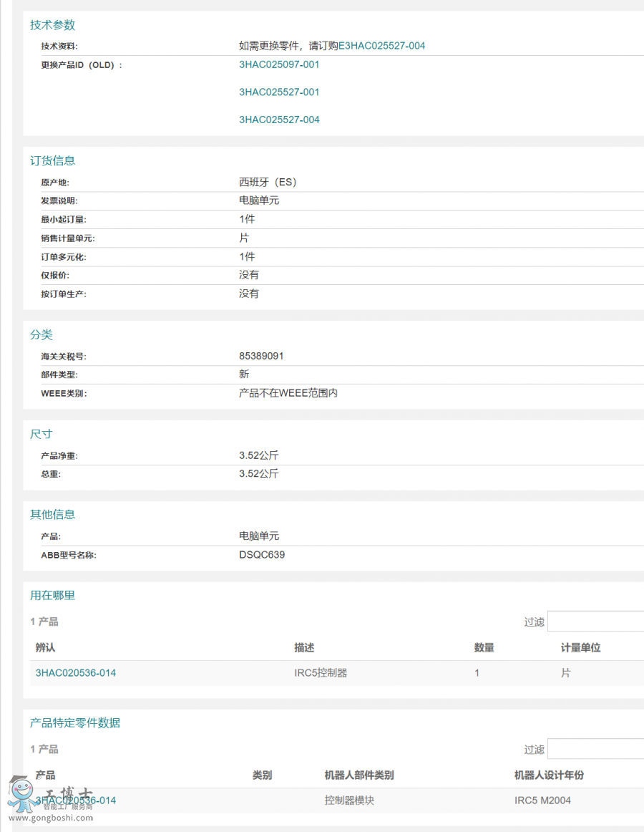Click the 原产地 label
644x832 pixels.
click(55, 183)
